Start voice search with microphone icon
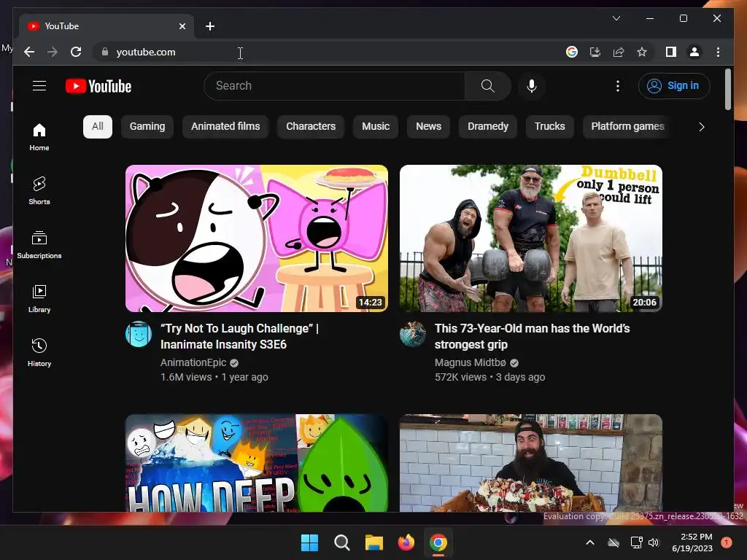Image resolution: width=747 pixels, height=560 pixels. [x=532, y=86]
